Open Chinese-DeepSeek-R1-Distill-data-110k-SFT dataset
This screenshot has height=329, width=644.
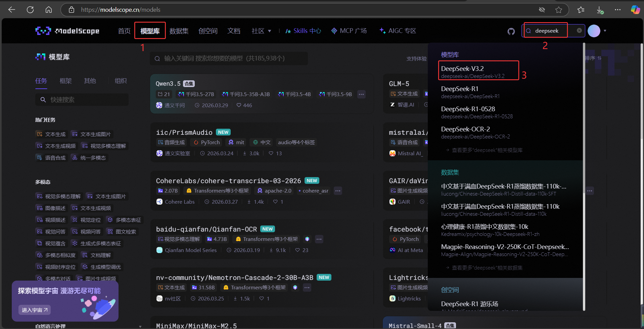click(504, 190)
